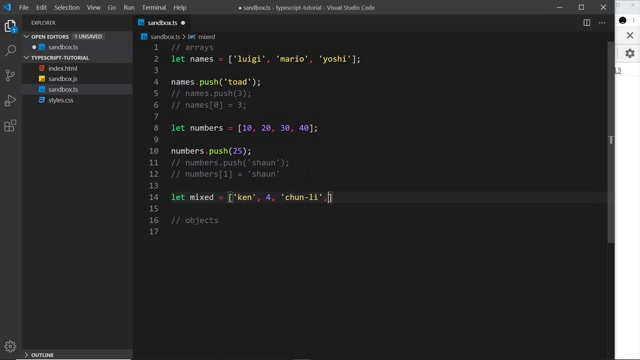Expand the Outline section
The width and height of the screenshot is (640, 360).
[x=27, y=355]
